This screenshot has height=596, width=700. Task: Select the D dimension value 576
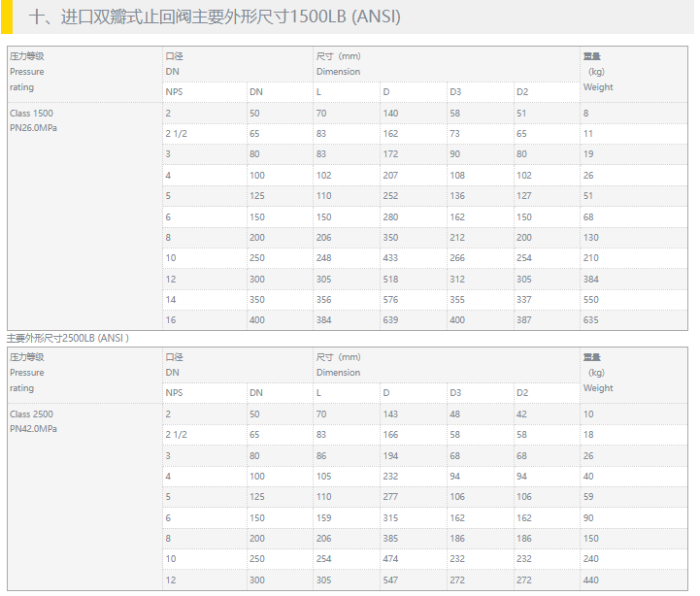point(390,300)
